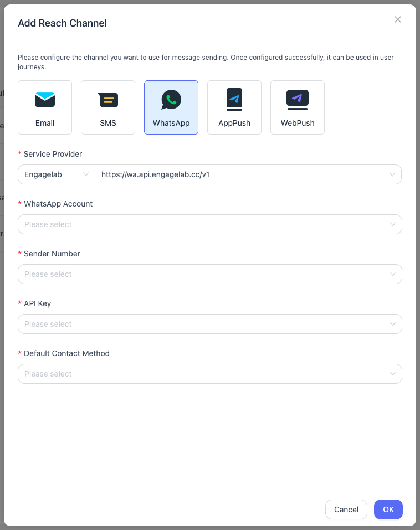This screenshot has height=530, width=420.
Task: Click the API Key field label
Action: pos(37,303)
